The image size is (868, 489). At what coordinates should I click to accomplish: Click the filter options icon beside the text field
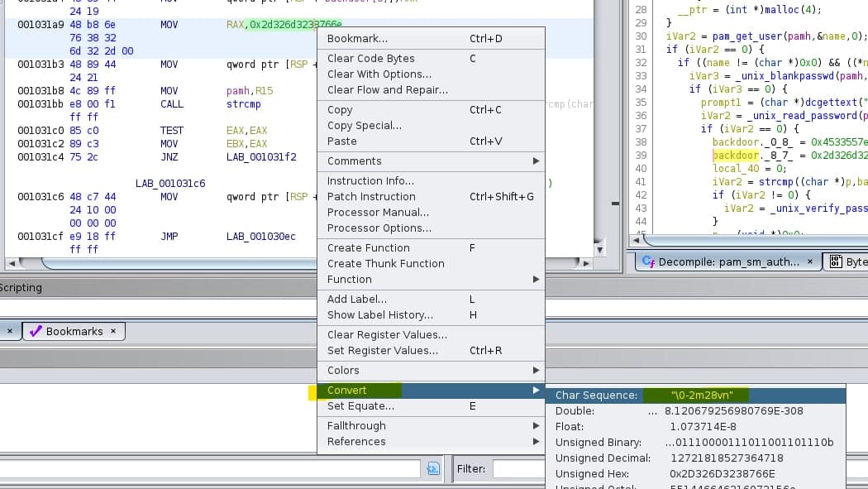(x=433, y=468)
